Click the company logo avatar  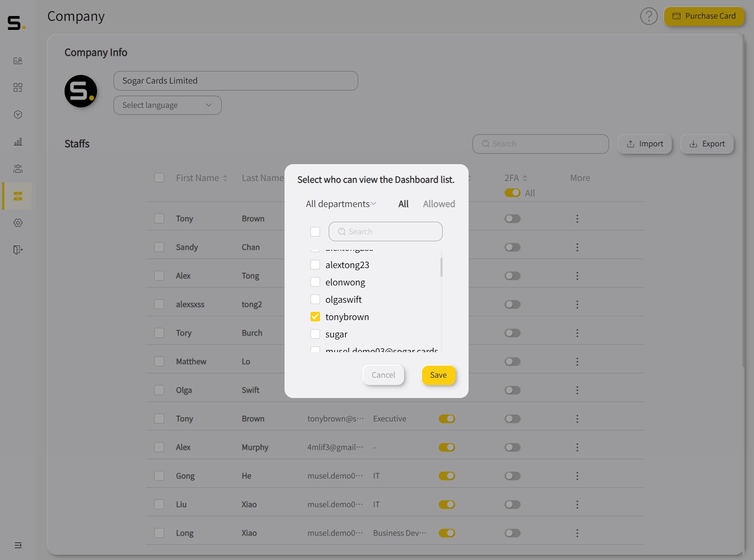click(81, 91)
